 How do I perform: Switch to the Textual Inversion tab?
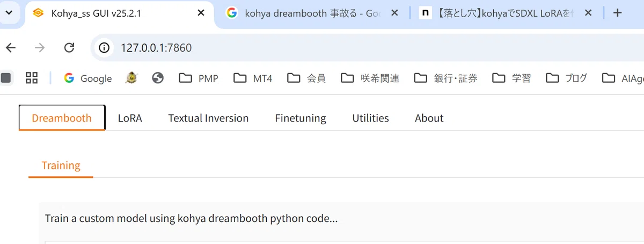(208, 118)
